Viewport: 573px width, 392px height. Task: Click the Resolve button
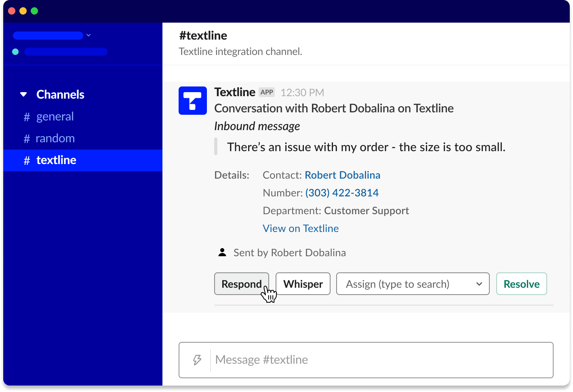tap(522, 284)
